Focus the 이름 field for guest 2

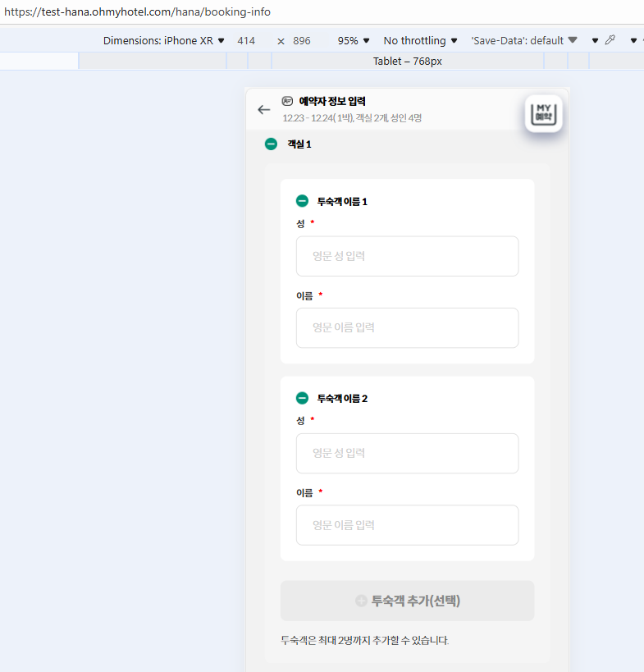[x=407, y=525]
